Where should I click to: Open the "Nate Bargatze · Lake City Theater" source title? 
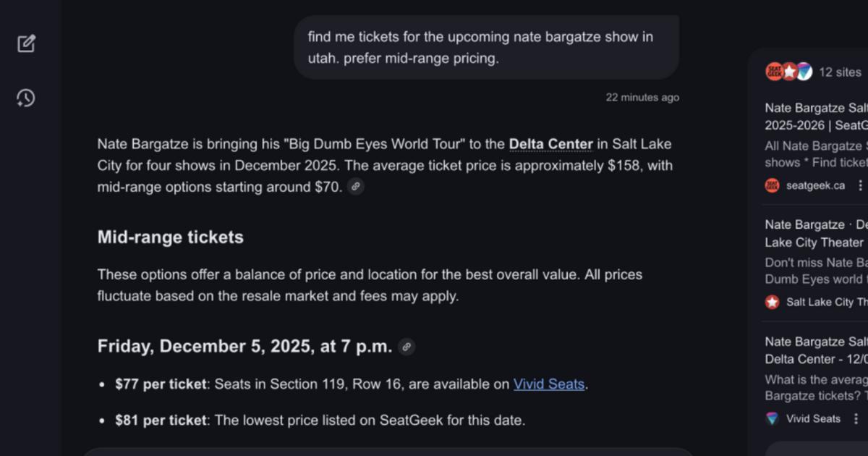point(816,233)
